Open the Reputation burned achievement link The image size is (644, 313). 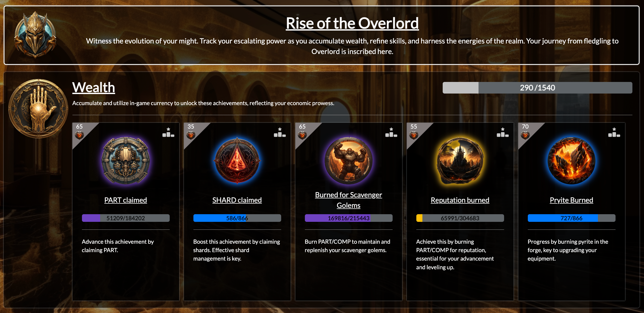coord(460,200)
